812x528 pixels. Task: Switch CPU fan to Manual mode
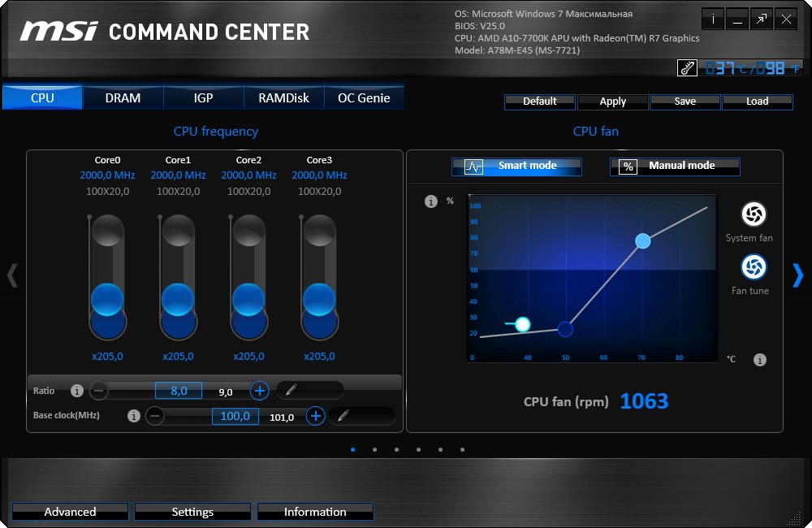click(x=675, y=167)
